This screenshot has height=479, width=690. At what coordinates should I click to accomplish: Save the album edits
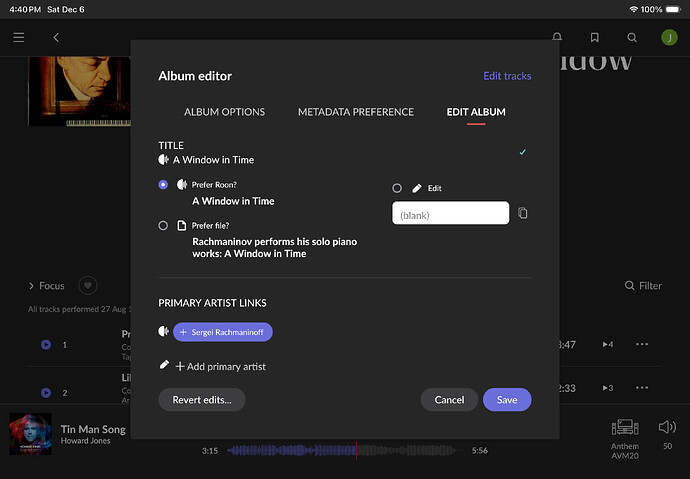507,400
